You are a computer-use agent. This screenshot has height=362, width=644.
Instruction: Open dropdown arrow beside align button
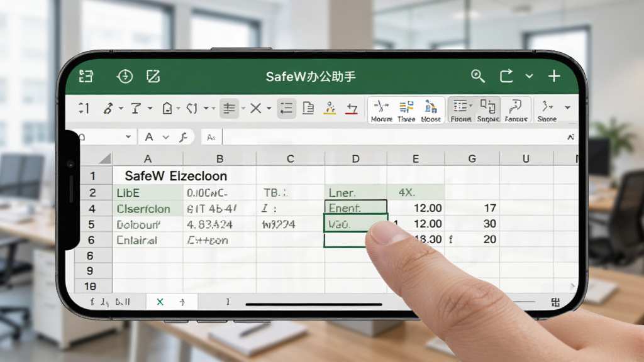tap(243, 109)
